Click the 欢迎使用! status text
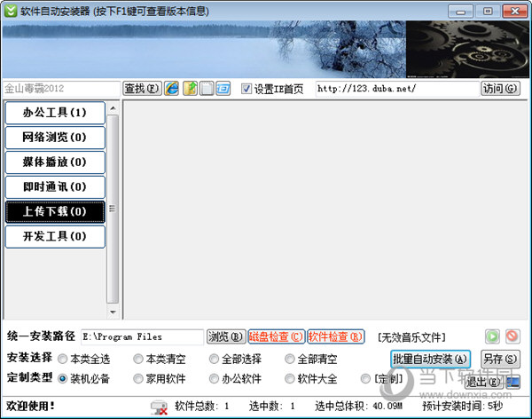This screenshot has width=532, height=419. (x=30, y=406)
